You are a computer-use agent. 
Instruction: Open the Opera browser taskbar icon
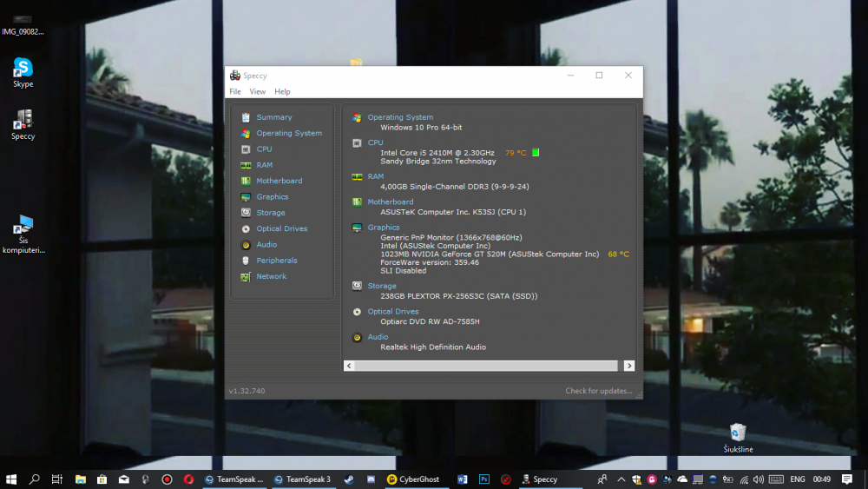pos(188,479)
